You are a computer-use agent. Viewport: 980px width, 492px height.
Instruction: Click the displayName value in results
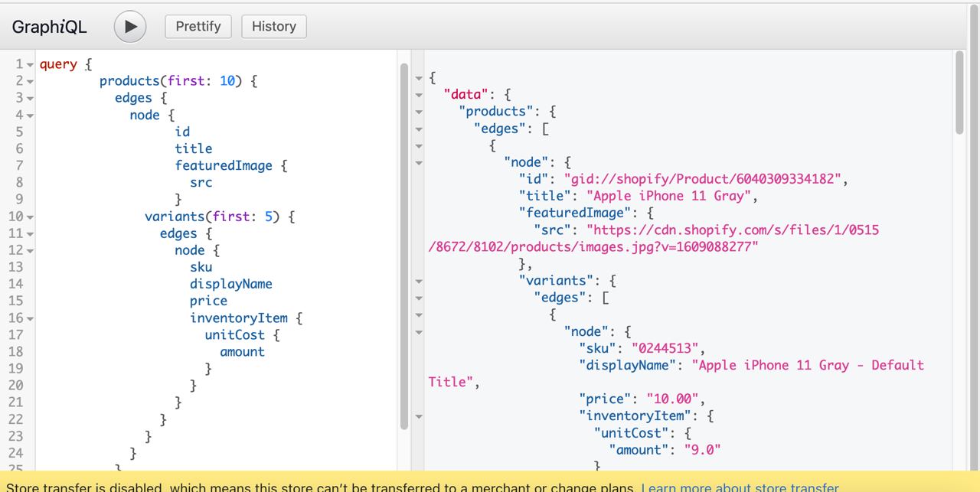coord(676,373)
